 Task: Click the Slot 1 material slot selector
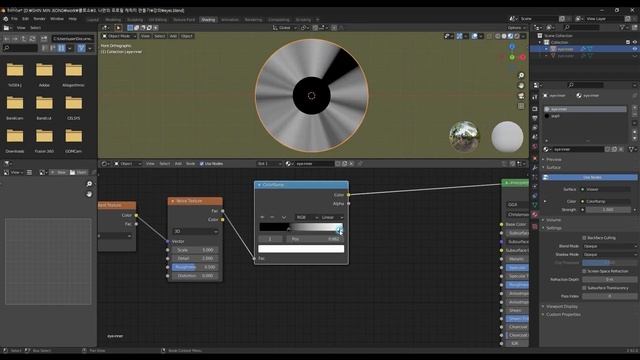269,164
